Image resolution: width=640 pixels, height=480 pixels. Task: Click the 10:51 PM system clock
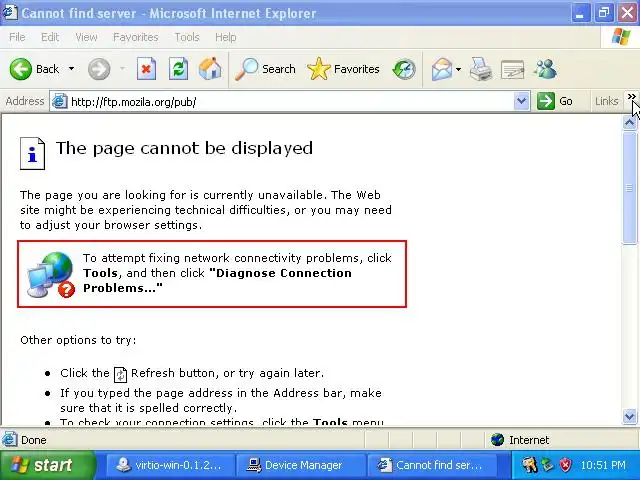point(602,465)
